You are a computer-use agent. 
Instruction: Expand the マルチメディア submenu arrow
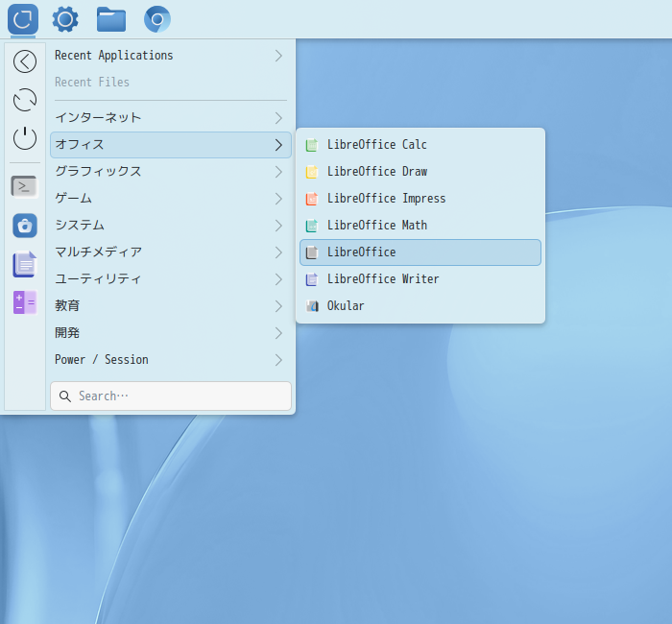tap(278, 252)
